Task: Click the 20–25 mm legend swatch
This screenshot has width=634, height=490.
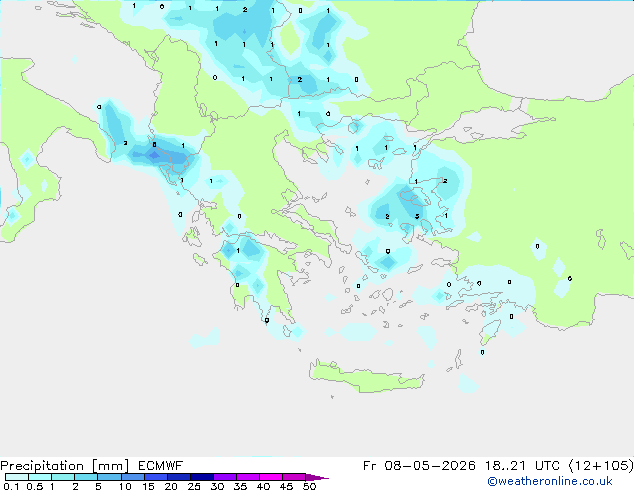Action: (178, 477)
